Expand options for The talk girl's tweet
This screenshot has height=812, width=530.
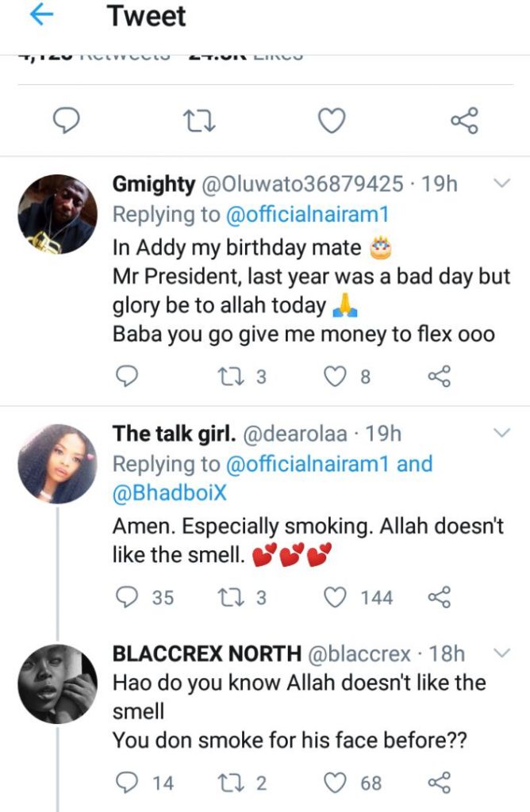point(501,433)
